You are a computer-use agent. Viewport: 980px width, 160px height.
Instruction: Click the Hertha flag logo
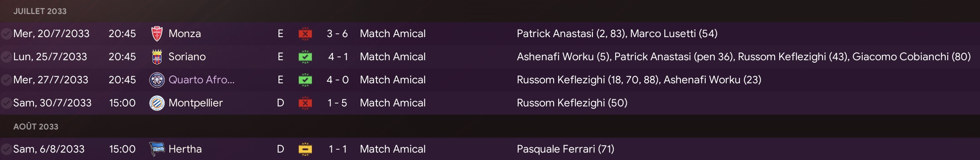(157, 149)
